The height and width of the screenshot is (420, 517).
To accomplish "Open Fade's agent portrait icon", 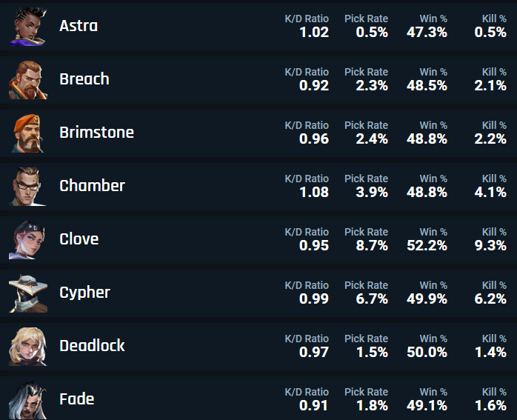I will tap(28, 400).
